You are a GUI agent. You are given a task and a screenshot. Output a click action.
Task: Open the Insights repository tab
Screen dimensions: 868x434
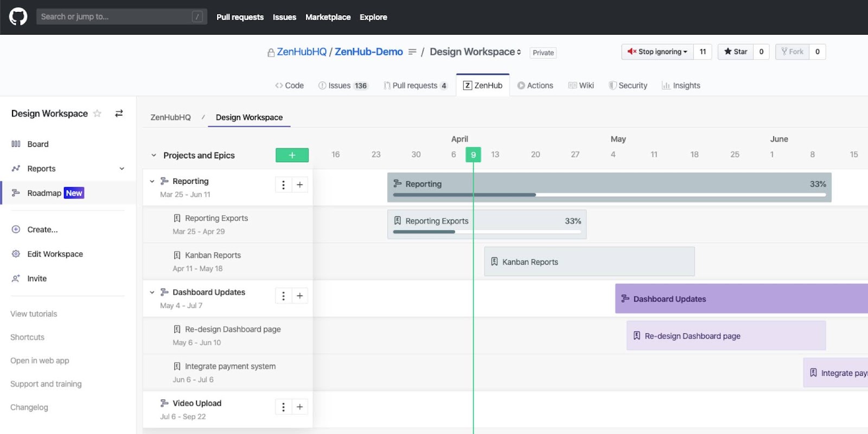coord(681,86)
